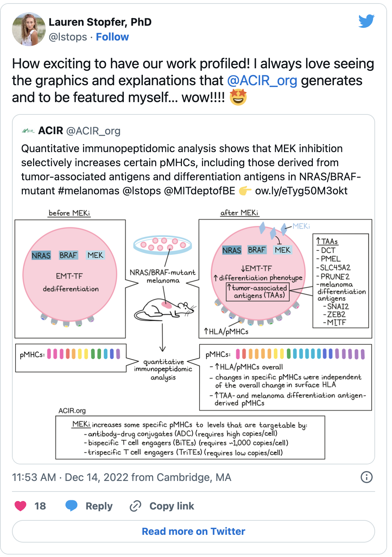Click the Copy link label

coord(172,506)
